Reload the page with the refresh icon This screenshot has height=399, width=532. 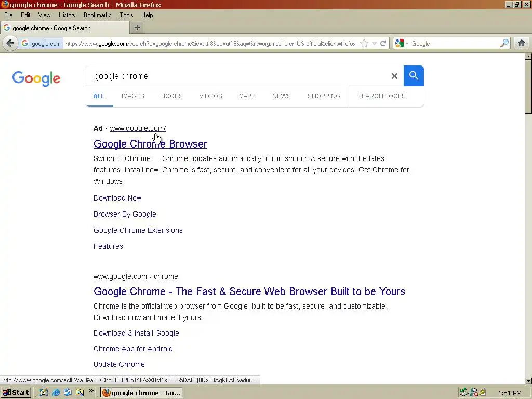click(383, 44)
